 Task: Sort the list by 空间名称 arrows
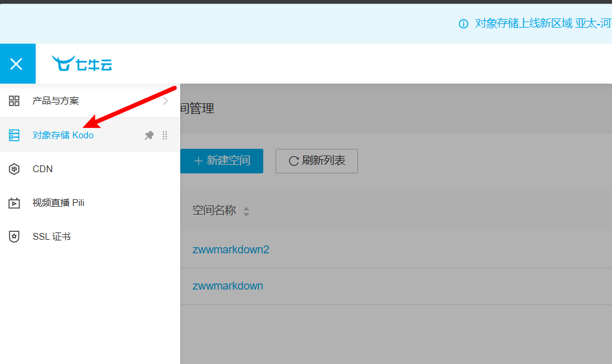click(x=246, y=212)
